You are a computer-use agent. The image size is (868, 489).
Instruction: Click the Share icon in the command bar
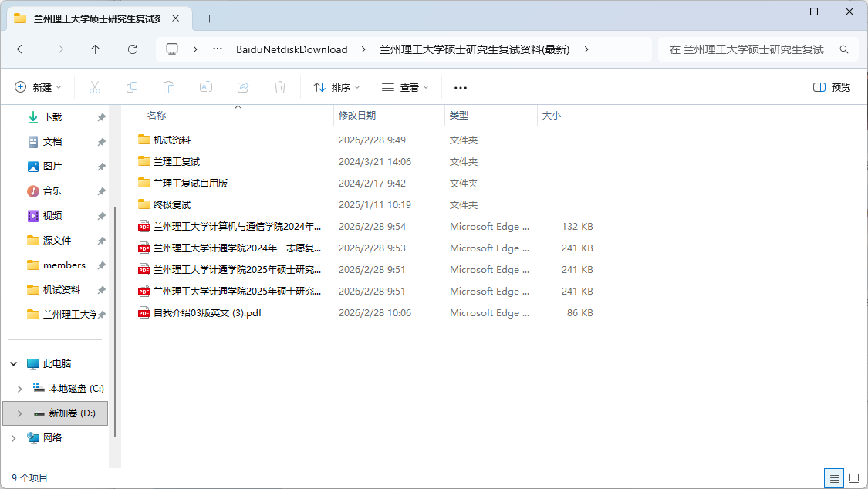click(242, 87)
